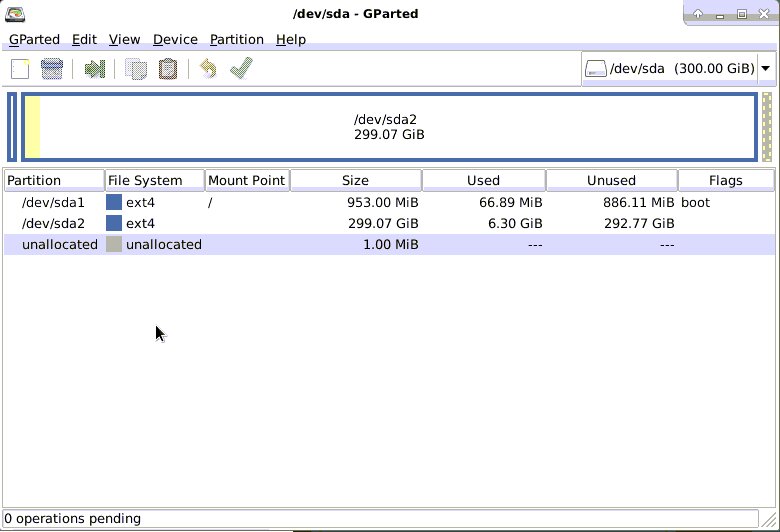Minimize the GParted window
Image resolution: width=780 pixels, height=532 pixels.
point(720,15)
